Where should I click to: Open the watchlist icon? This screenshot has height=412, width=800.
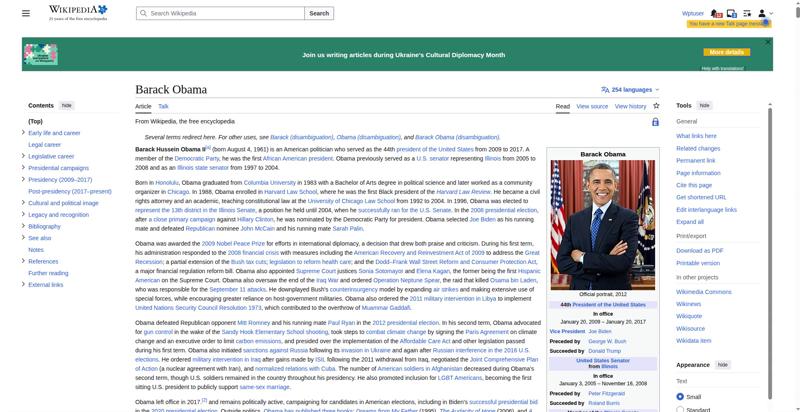tap(747, 13)
